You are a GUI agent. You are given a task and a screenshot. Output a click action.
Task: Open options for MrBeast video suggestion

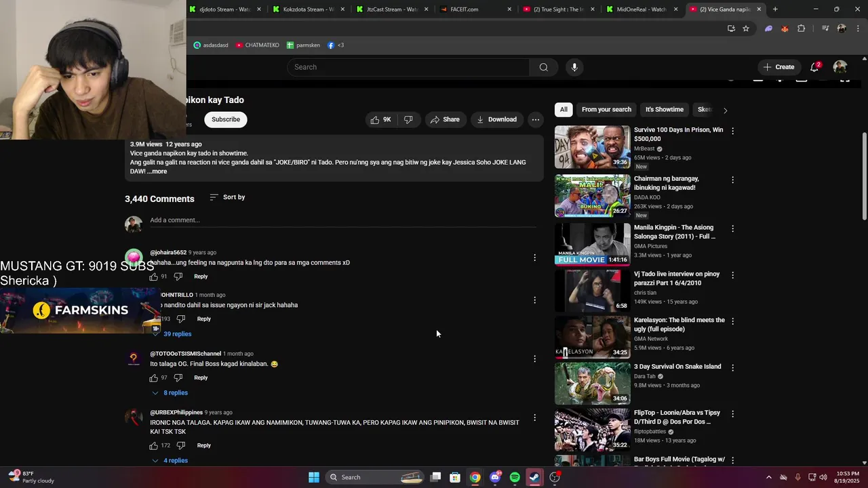coord(732,131)
